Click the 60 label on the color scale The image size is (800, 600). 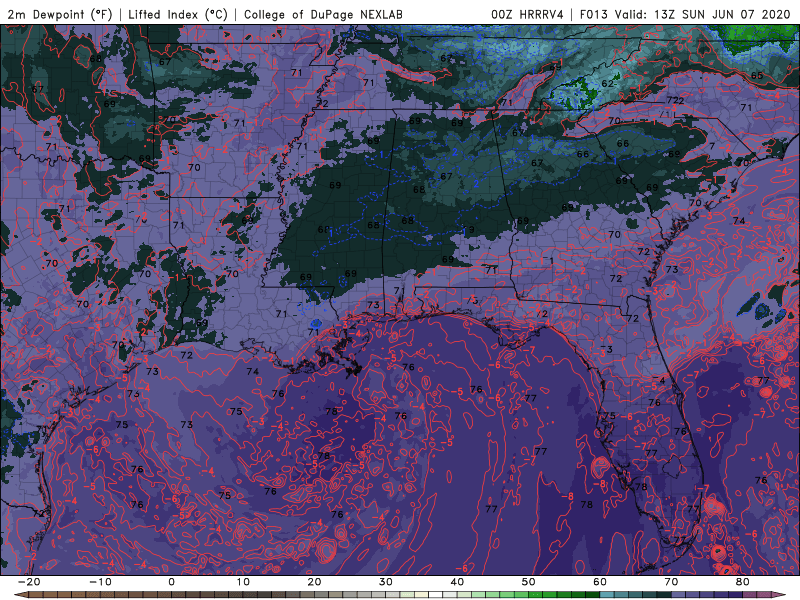[x=600, y=582]
